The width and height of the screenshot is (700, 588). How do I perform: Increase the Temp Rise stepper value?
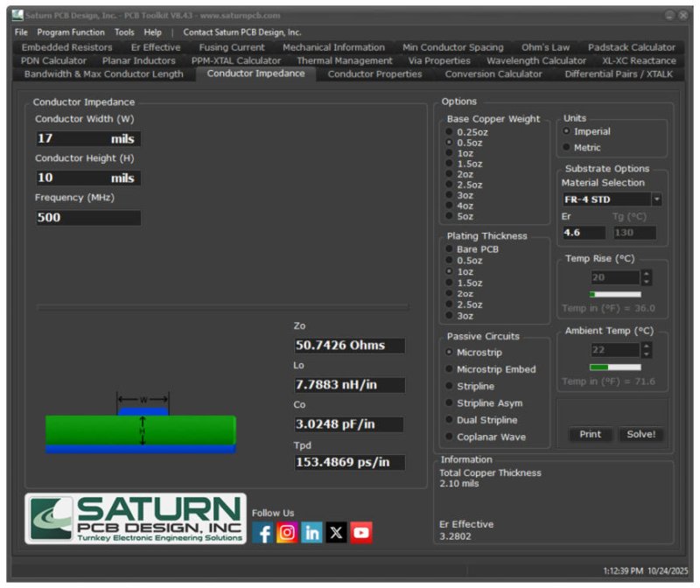click(647, 273)
